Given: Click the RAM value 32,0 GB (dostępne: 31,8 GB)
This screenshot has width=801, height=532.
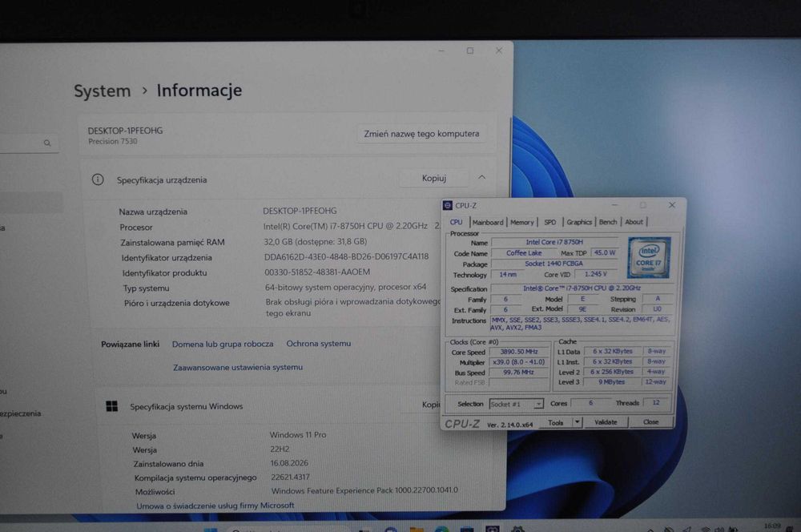Looking at the screenshot, I should click(x=316, y=241).
